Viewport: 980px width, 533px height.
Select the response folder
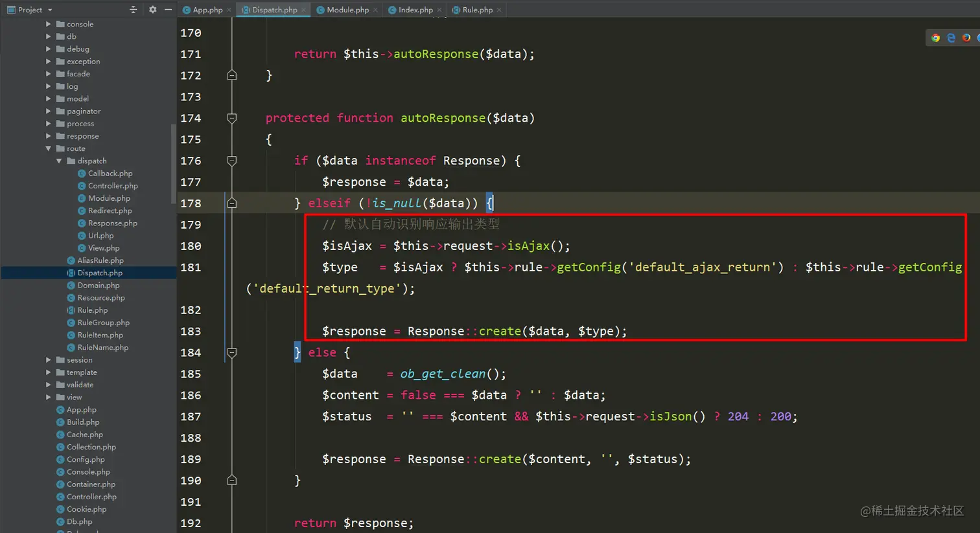coord(77,136)
